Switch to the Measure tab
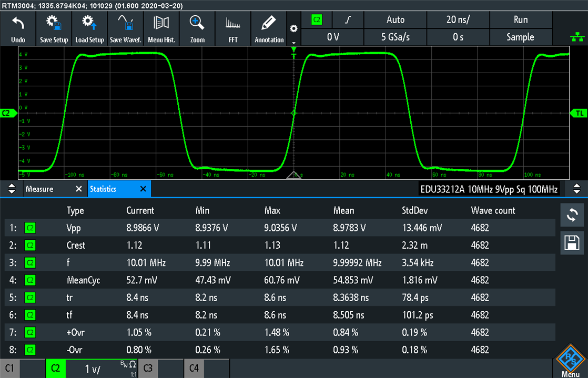 click(x=39, y=189)
